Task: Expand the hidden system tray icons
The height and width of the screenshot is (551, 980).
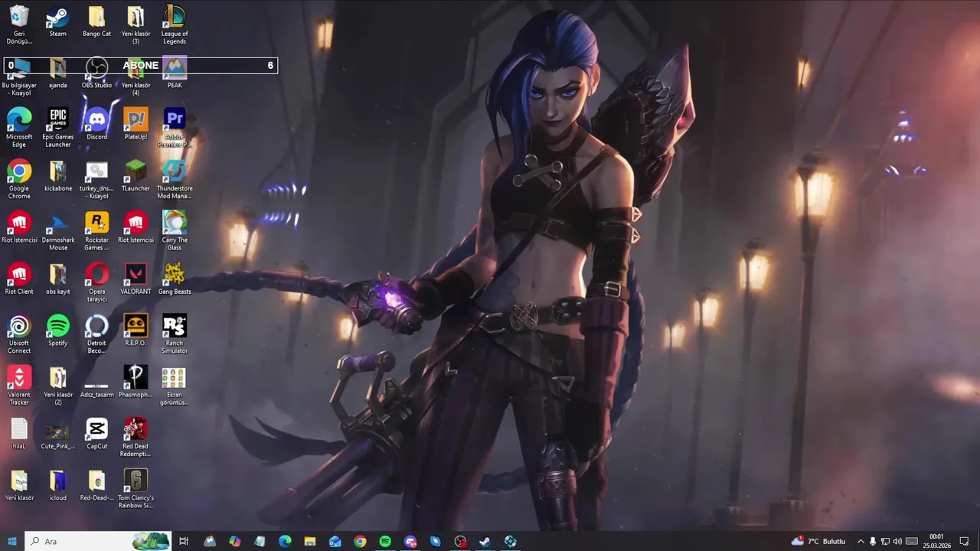Action: point(861,541)
